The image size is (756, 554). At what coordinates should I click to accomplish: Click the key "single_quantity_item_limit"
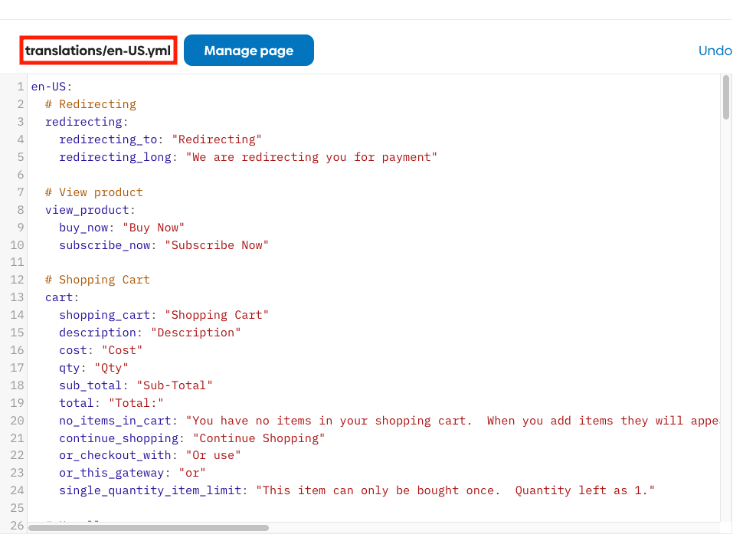150,490
